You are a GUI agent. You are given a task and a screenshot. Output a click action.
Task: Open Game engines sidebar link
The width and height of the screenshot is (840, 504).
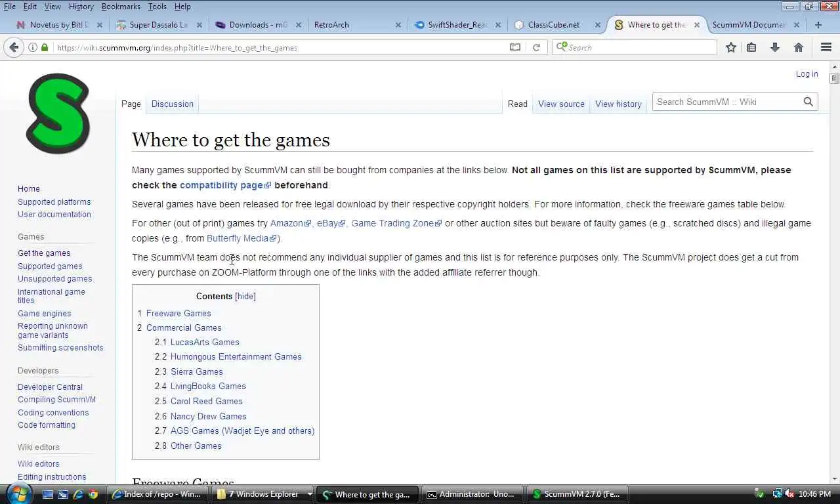[45, 314]
